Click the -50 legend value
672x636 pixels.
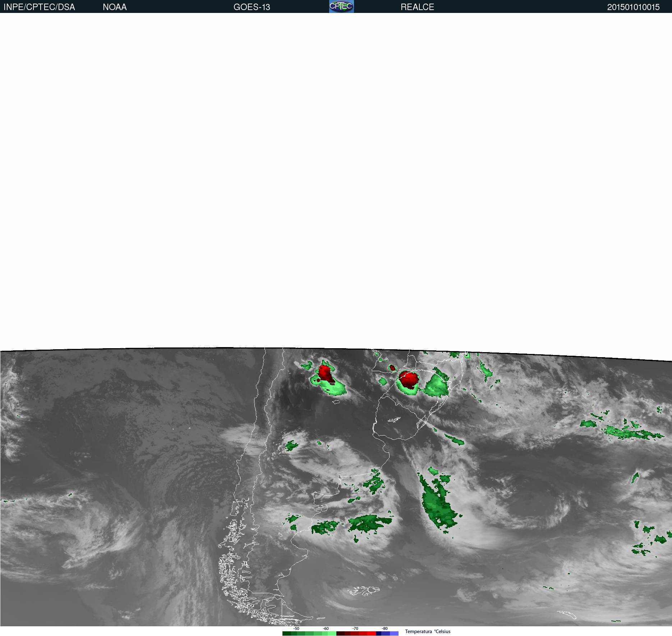(x=296, y=628)
